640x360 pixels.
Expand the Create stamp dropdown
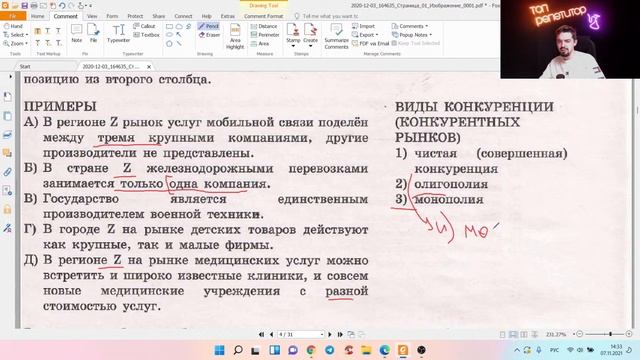click(x=310, y=46)
